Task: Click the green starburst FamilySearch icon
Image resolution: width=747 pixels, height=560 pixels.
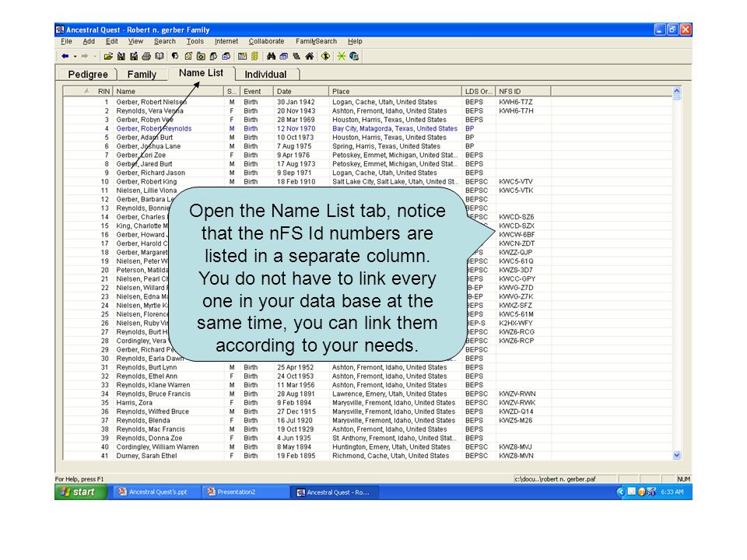Action: coord(341,56)
